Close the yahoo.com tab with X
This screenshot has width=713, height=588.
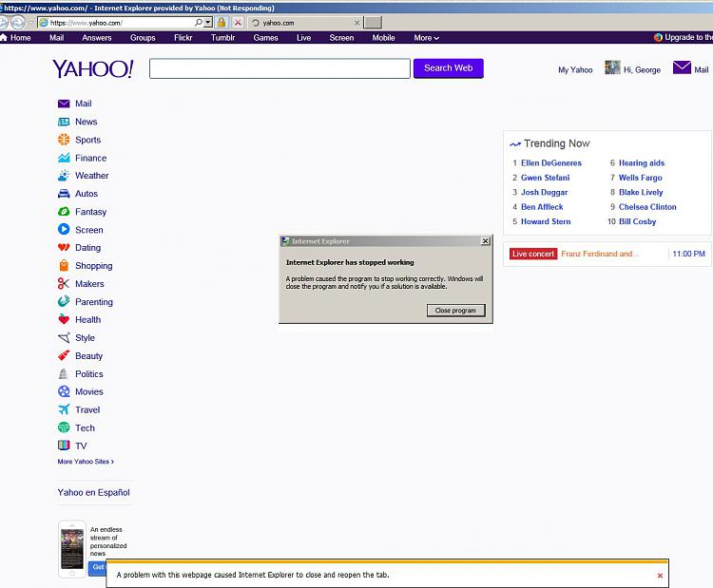(x=356, y=23)
